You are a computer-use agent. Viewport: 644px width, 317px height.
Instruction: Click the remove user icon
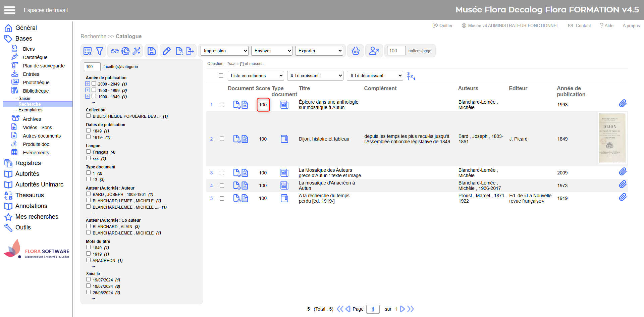pyautogui.click(x=374, y=51)
